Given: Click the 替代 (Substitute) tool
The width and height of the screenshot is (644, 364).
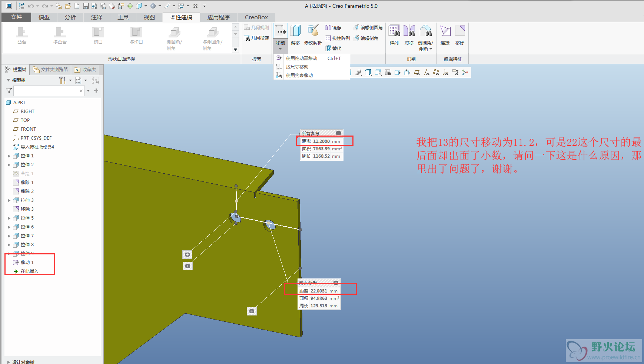Looking at the screenshot, I should [x=333, y=49].
